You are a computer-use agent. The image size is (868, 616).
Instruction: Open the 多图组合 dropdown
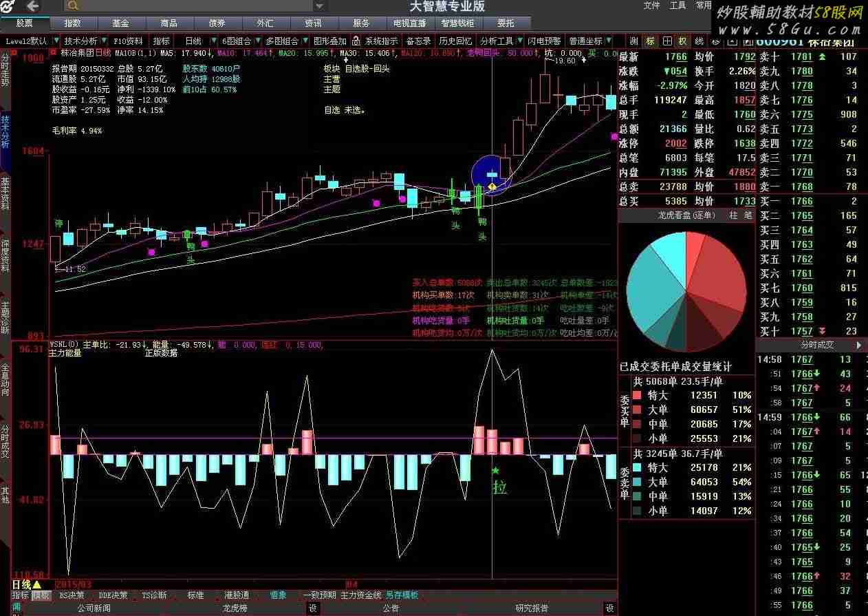click(x=305, y=41)
